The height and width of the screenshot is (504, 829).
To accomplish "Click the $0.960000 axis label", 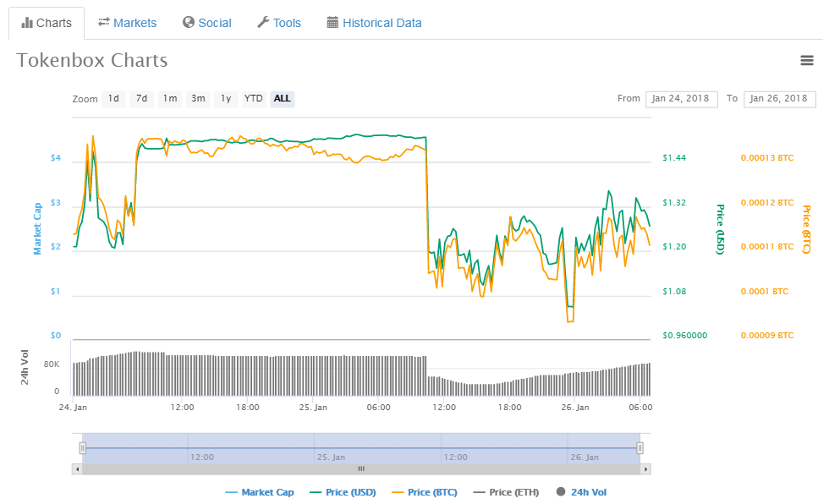I will [x=684, y=336].
